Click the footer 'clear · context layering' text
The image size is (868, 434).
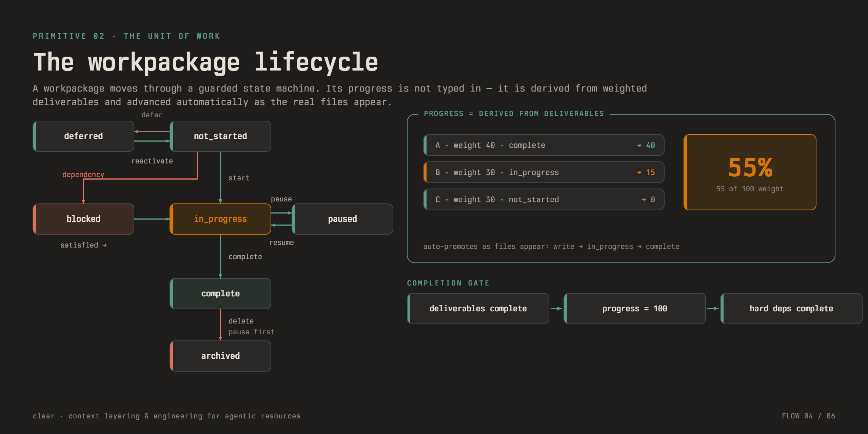(x=166, y=416)
